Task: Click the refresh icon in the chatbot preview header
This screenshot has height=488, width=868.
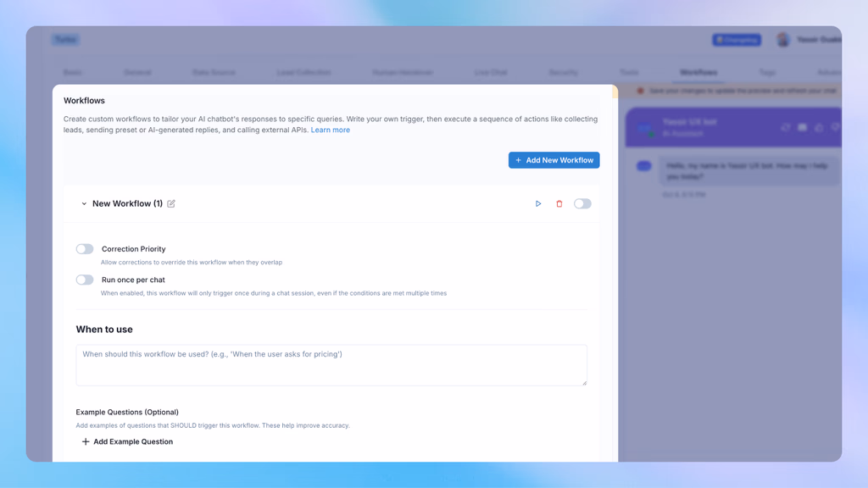Action: click(786, 127)
